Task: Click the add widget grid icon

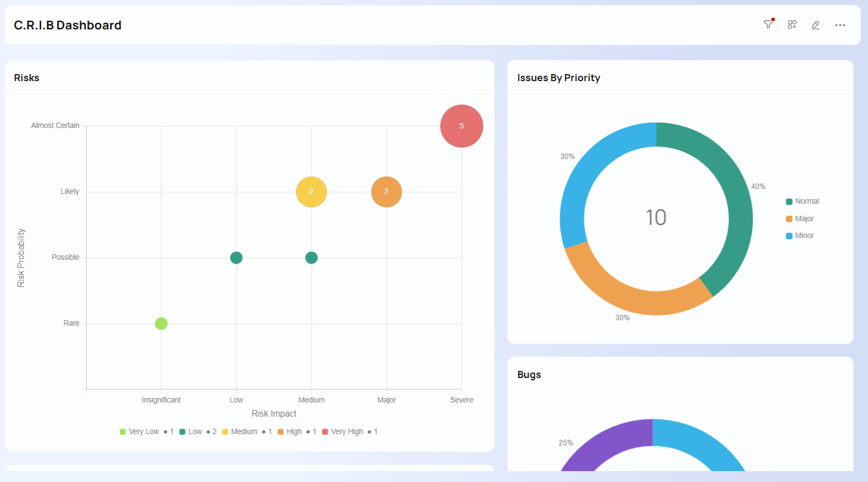Action: click(792, 25)
